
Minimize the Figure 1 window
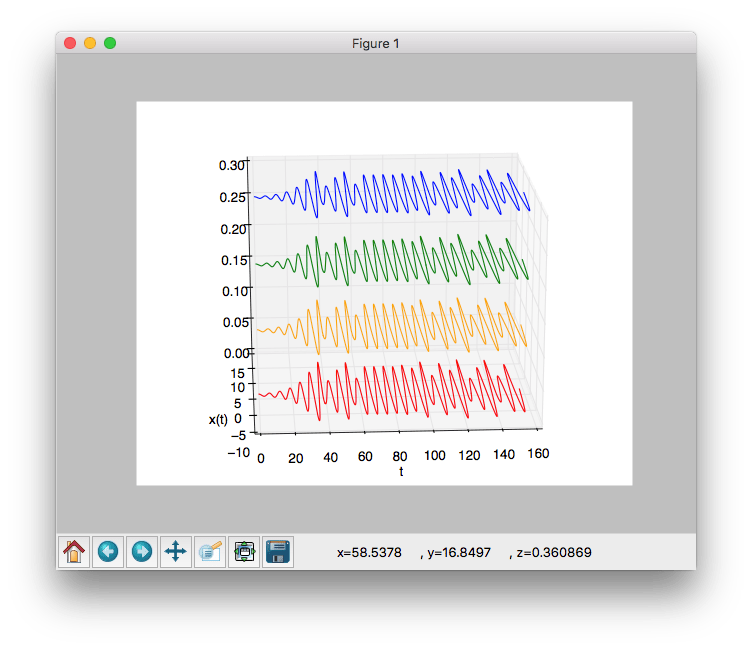click(x=90, y=43)
